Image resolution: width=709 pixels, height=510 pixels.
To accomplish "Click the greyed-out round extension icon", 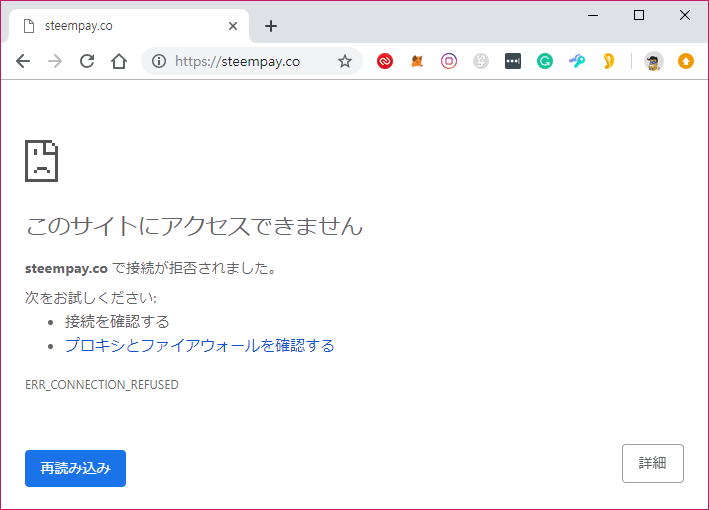I will 481,61.
